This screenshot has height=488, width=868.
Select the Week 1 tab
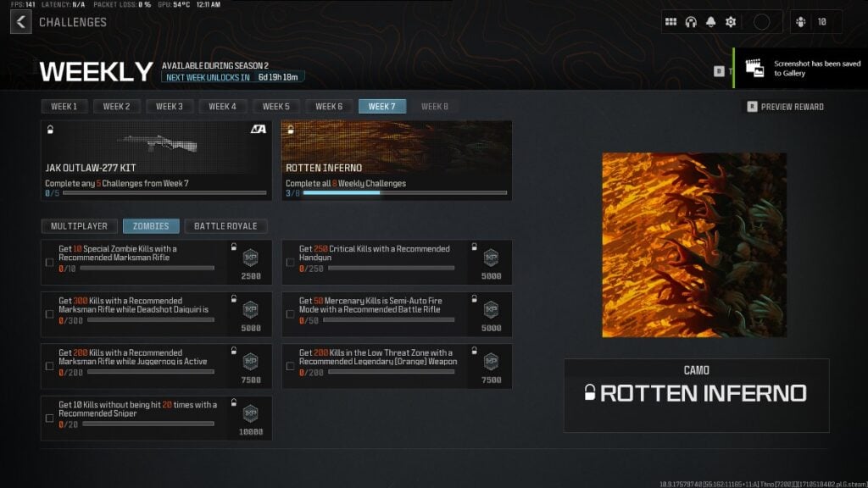coord(64,107)
